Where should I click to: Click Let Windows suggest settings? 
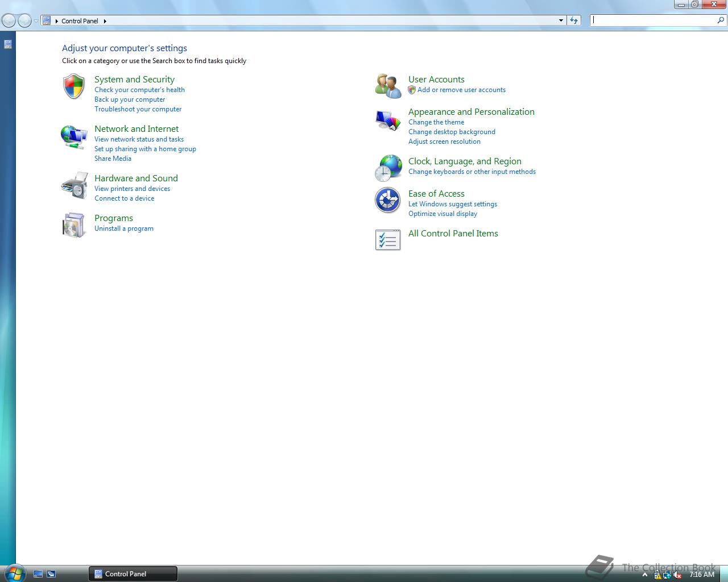pos(453,204)
